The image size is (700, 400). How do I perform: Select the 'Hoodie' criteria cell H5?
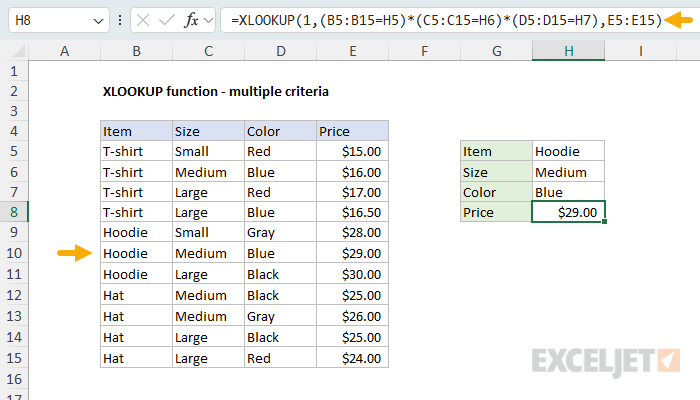point(569,151)
